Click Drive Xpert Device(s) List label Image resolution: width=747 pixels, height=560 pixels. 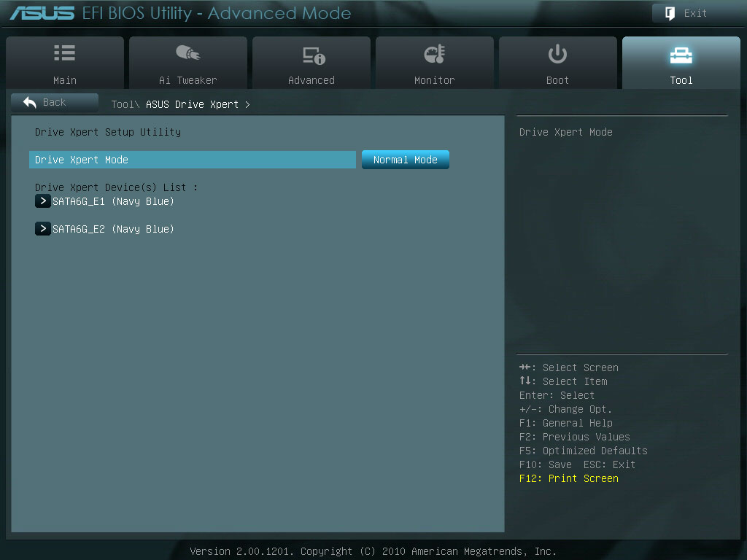(x=116, y=187)
